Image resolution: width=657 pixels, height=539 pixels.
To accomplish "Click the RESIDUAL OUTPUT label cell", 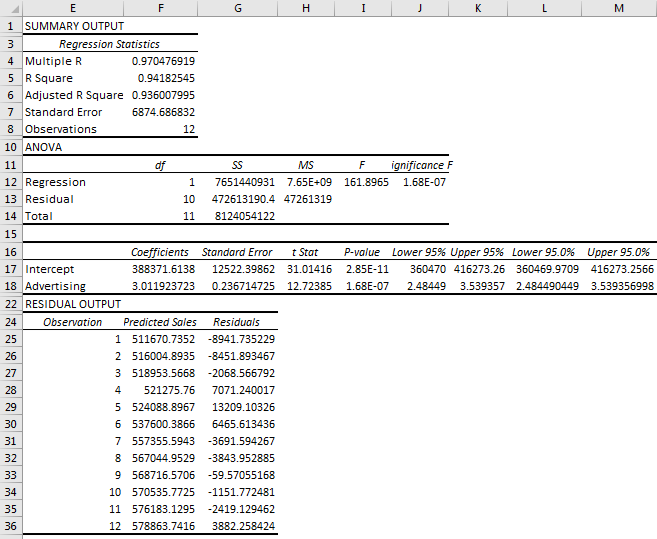I will (x=73, y=304).
